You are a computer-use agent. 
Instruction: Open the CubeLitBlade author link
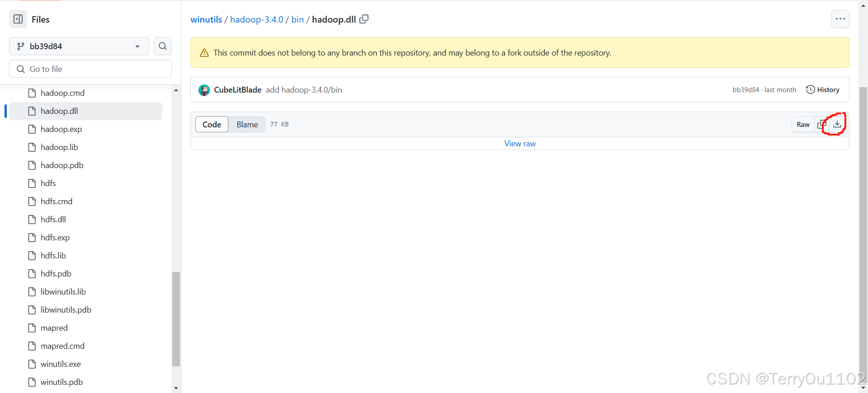pos(237,90)
